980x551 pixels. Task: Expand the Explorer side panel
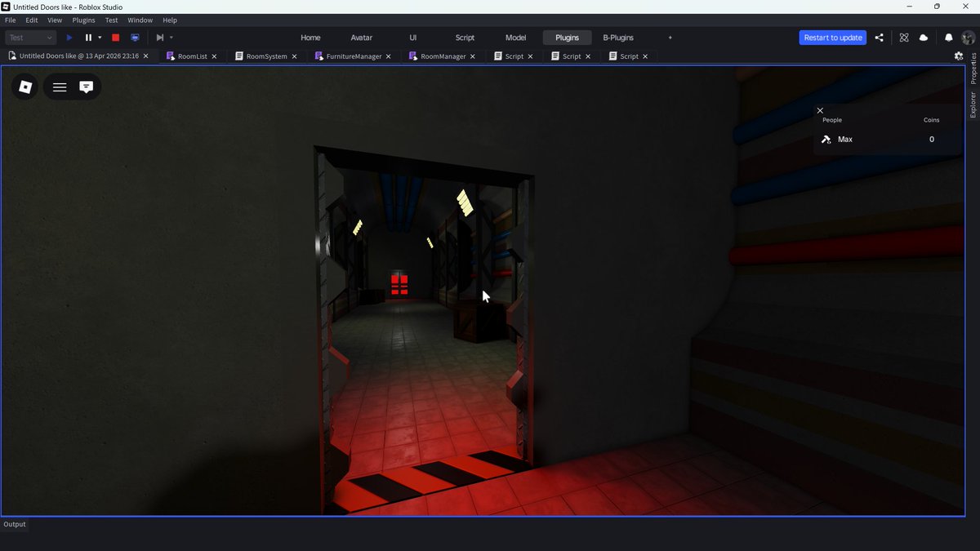click(x=973, y=104)
